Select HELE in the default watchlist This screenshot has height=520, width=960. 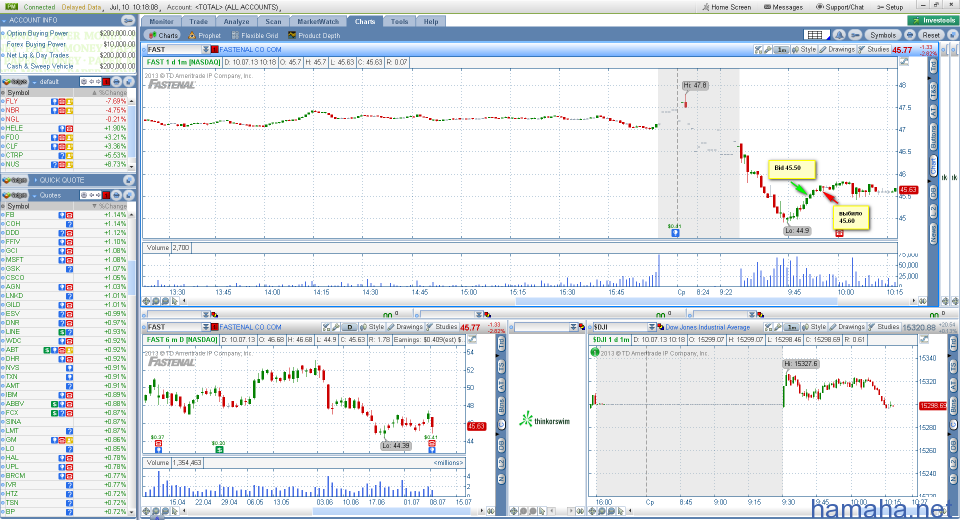coord(64,128)
